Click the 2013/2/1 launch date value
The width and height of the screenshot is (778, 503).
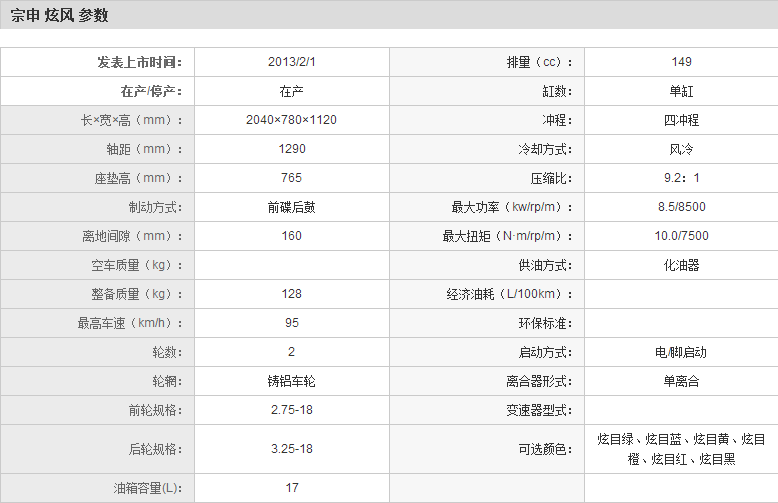pyautogui.click(x=292, y=62)
